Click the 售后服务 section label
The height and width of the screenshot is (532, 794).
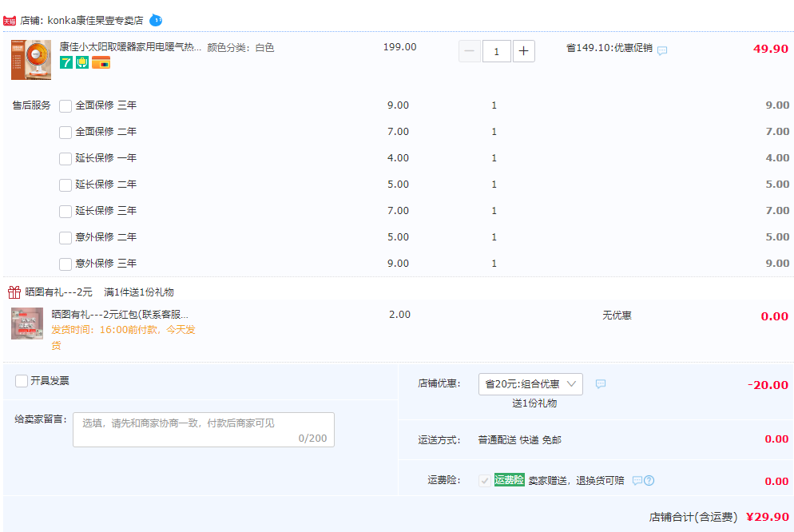[x=31, y=105]
